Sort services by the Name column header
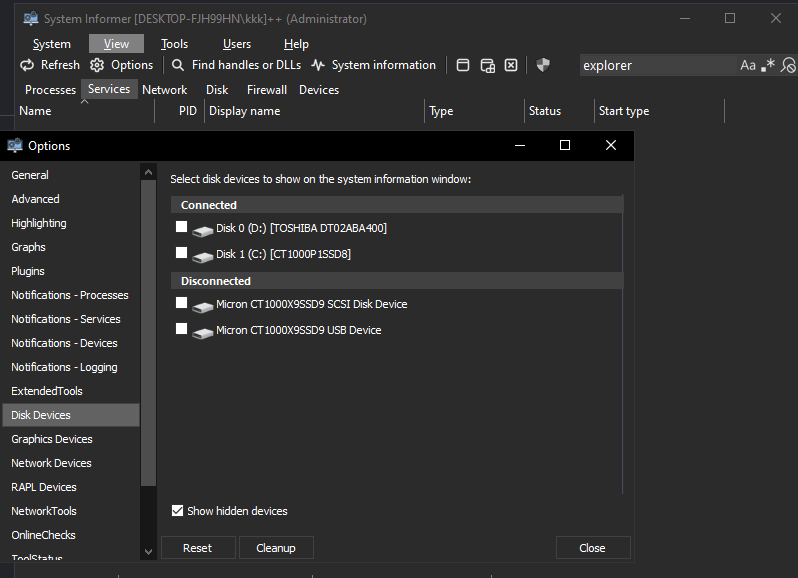The image size is (798, 578). pyautogui.click(x=84, y=111)
